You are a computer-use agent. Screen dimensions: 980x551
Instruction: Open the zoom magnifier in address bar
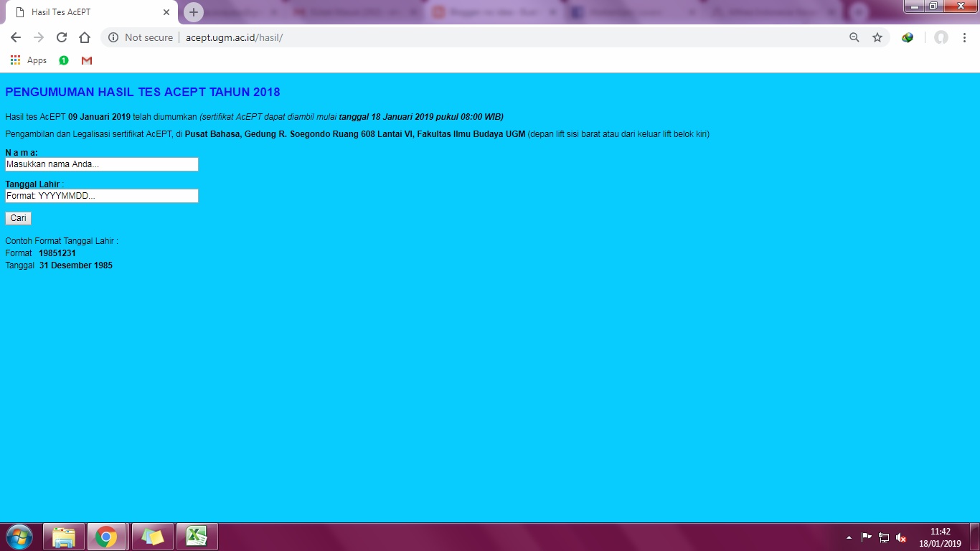click(854, 37)
